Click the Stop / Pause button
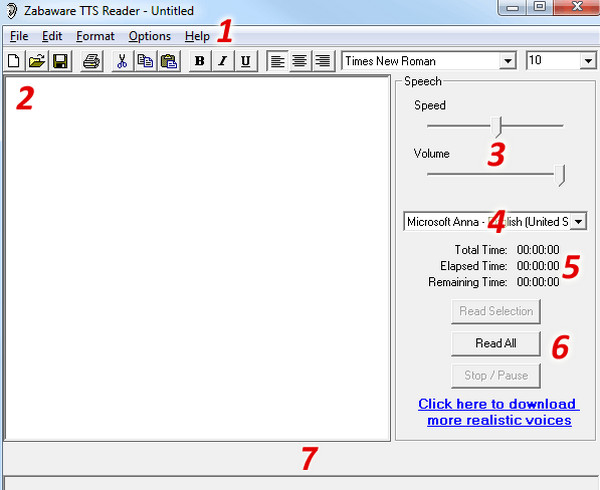This screenshot has height=490, width=600. (x=496, y=375)
